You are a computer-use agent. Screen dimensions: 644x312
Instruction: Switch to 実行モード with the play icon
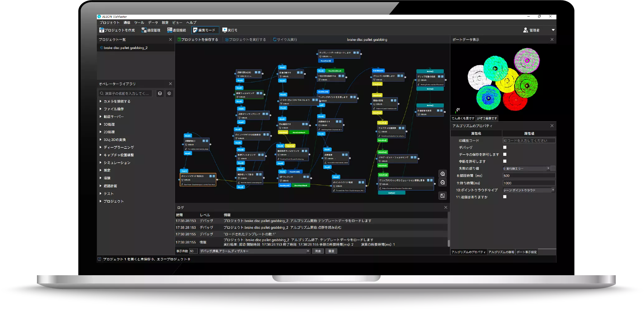pos(225,30)
